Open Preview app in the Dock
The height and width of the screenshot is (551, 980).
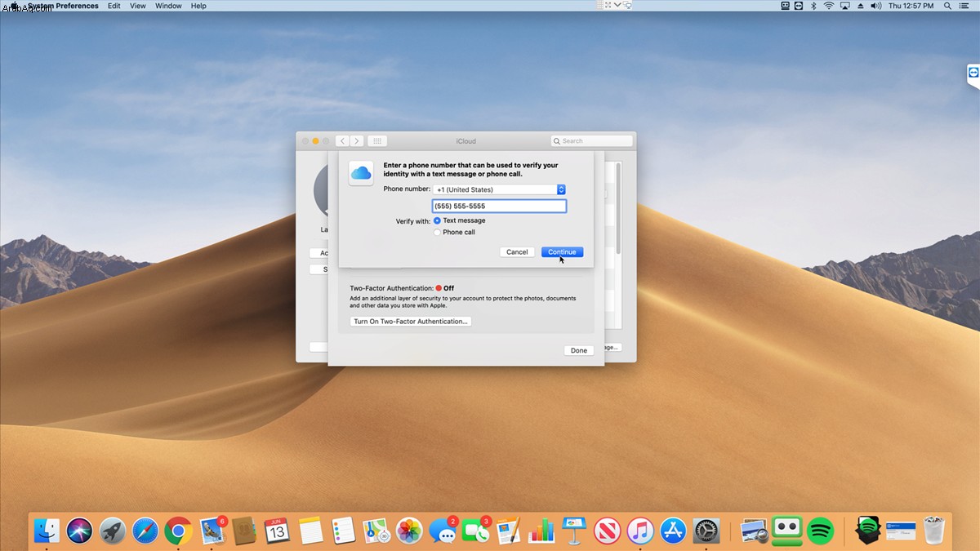coord(754,531)
